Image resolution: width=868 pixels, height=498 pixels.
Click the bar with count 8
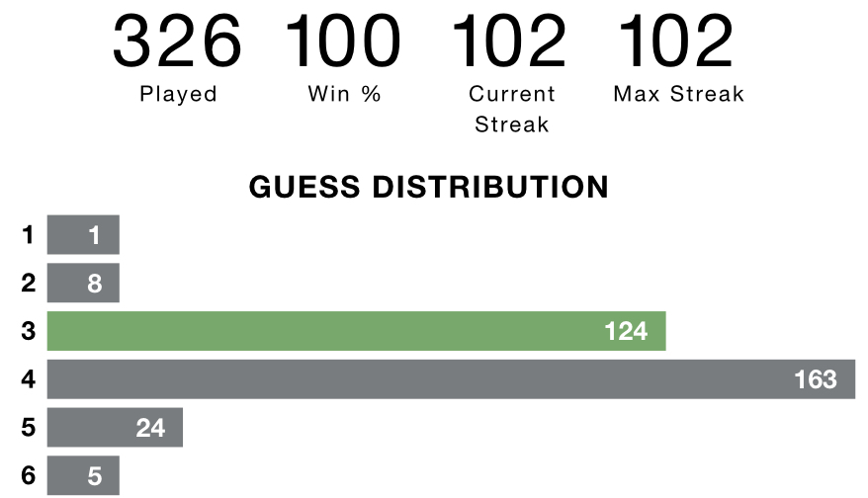click(83, 283)
